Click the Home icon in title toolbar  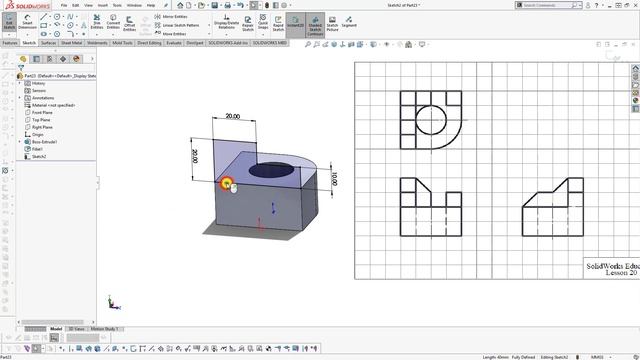point(180,5)
